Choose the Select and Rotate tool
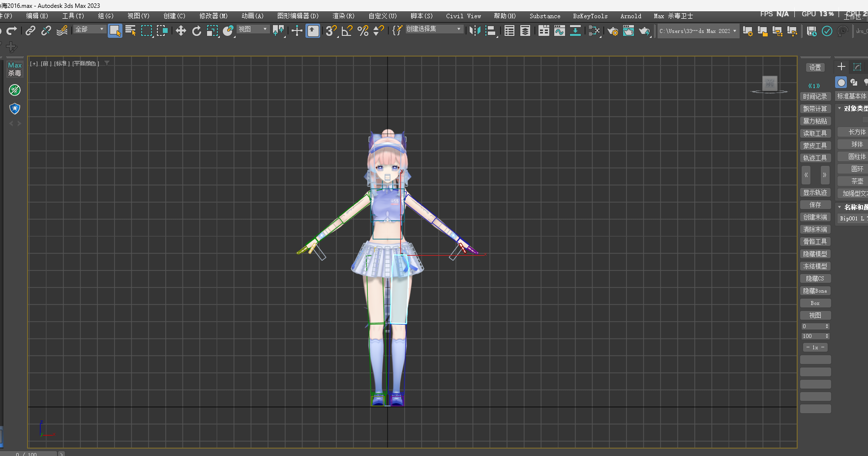This screenshot has width=868, height=456. coord(197,31)
